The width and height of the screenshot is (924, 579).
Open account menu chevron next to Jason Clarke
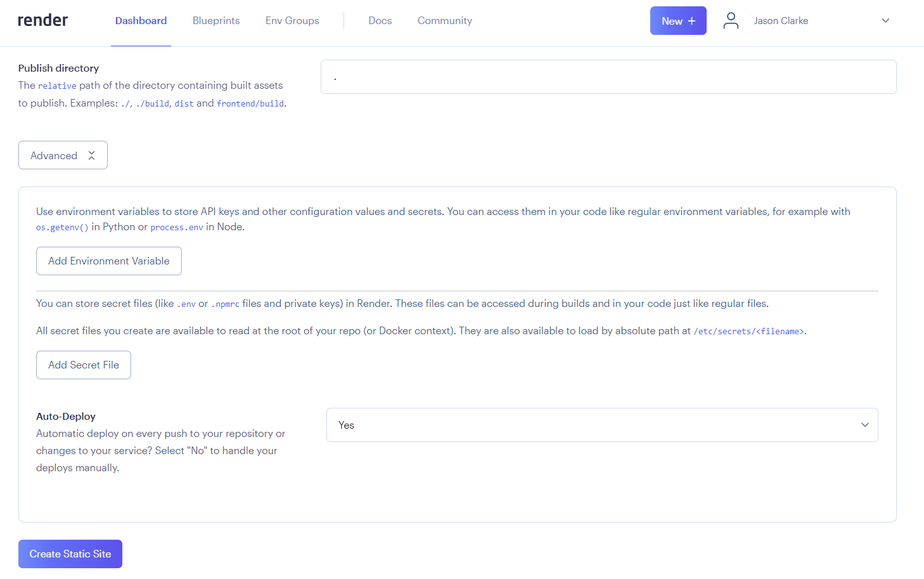click(x=885, y=21)
